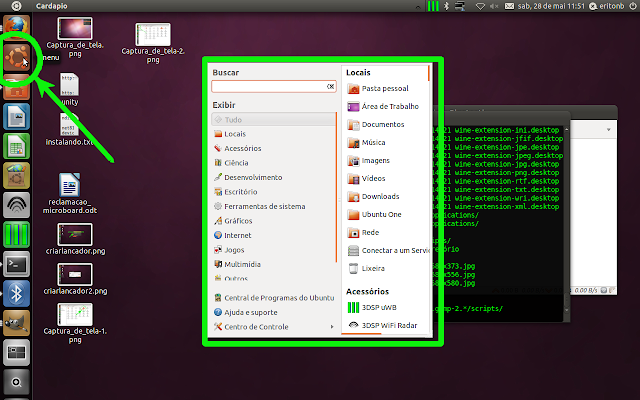This screenshot has width=640, height=400.
Task: Open Captura_de_tela-2.png desktop file
Action: click(153, 43)
